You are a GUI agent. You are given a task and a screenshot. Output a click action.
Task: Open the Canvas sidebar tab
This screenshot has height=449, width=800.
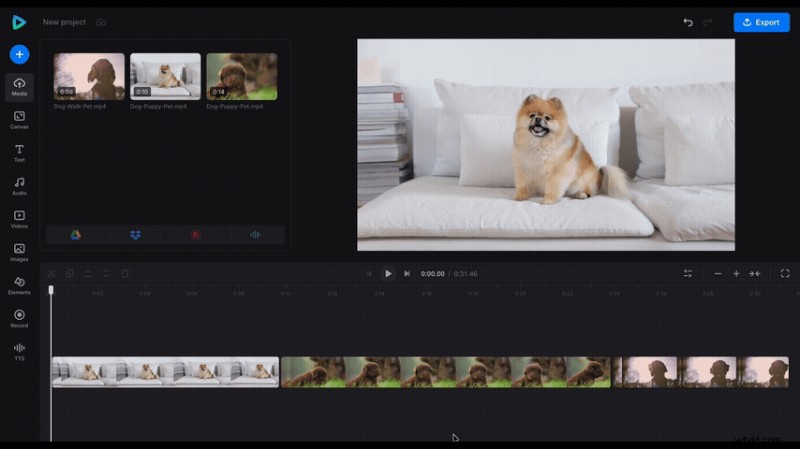[x=19, y=120]
